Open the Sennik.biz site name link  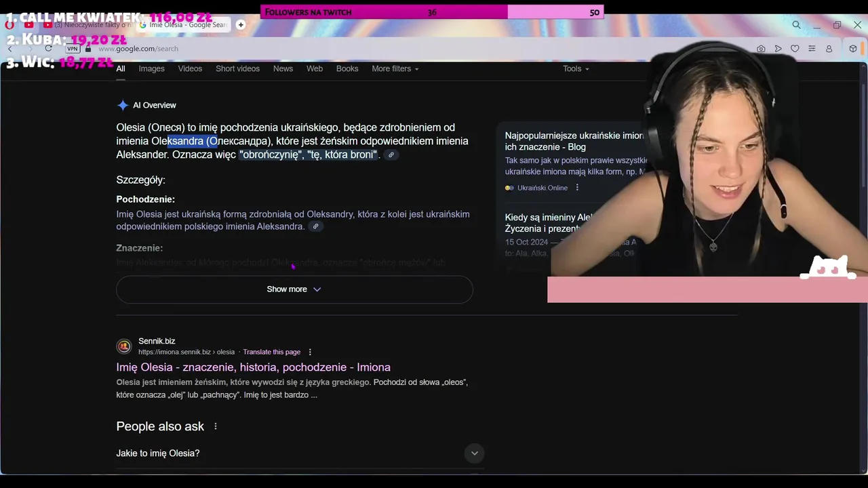[x=157, y=341]
